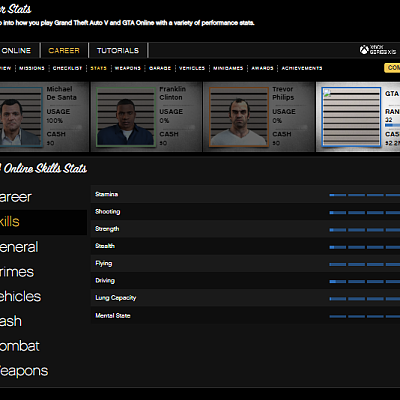The image size is (400, 400).
Task: Open the TUTORIALS tab
Action: click(118, 51)
